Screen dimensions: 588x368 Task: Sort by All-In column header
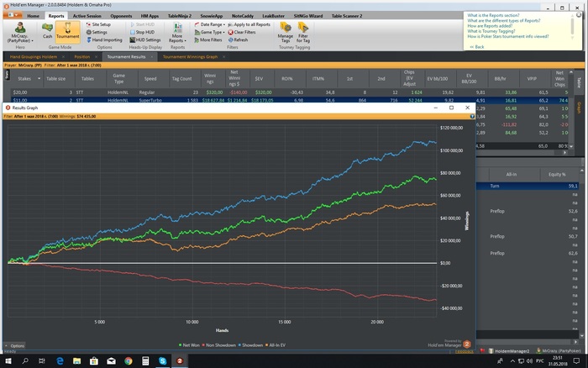point(511,175)
